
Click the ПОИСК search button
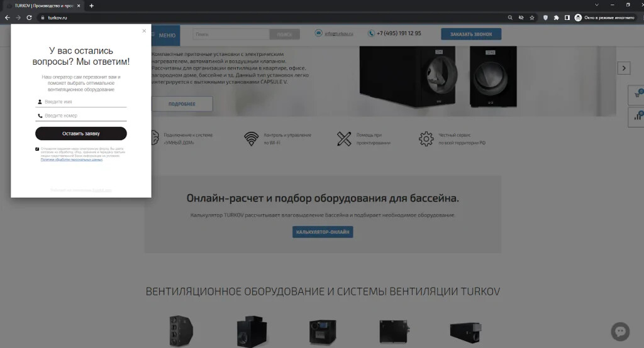point(285,35)
